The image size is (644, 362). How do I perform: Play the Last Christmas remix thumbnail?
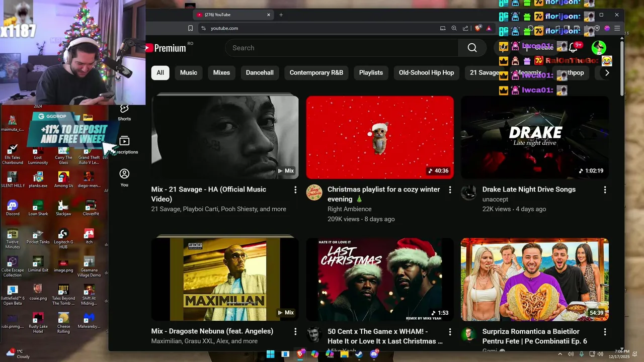tap(380, 280)
